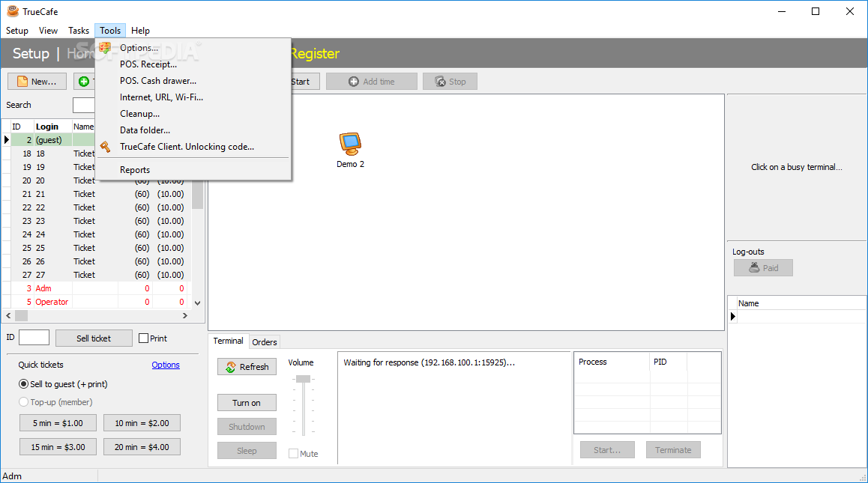
Task: Open the Setup menu
Action: pyautogui.click(x=17, y=31)
